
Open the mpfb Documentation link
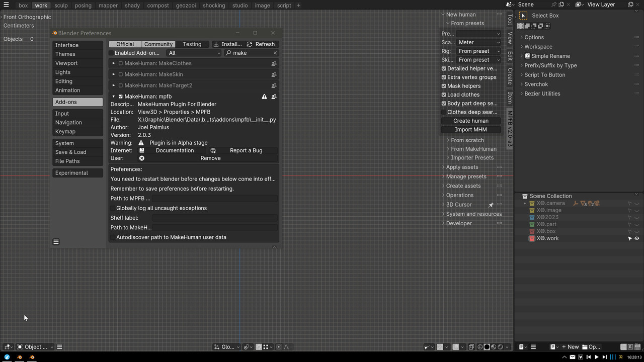pyautogui.click(x=172, y=150)
